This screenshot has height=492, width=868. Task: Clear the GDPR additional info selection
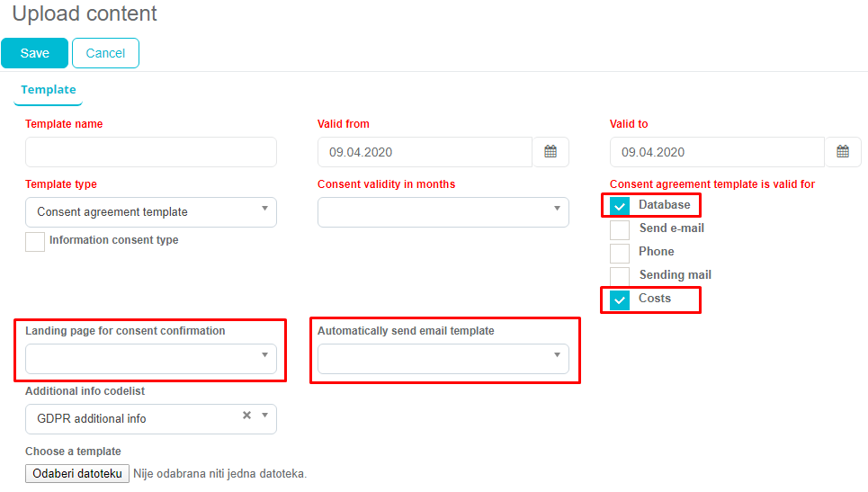(246, 416)
